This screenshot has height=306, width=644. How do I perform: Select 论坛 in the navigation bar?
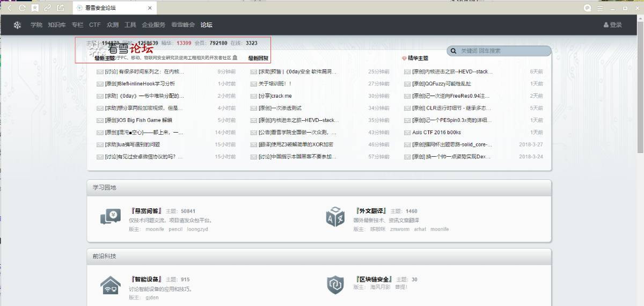click(207, 25)
